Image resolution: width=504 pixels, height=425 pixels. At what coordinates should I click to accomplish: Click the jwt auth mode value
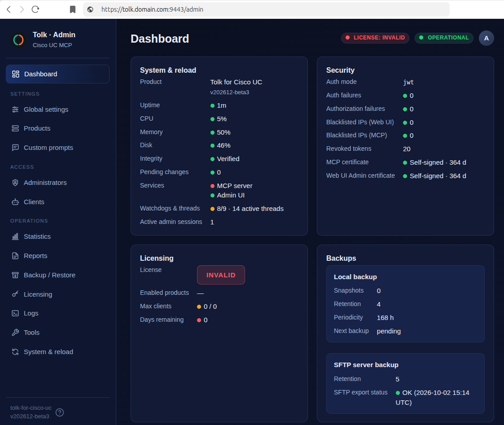pos(408,82)
